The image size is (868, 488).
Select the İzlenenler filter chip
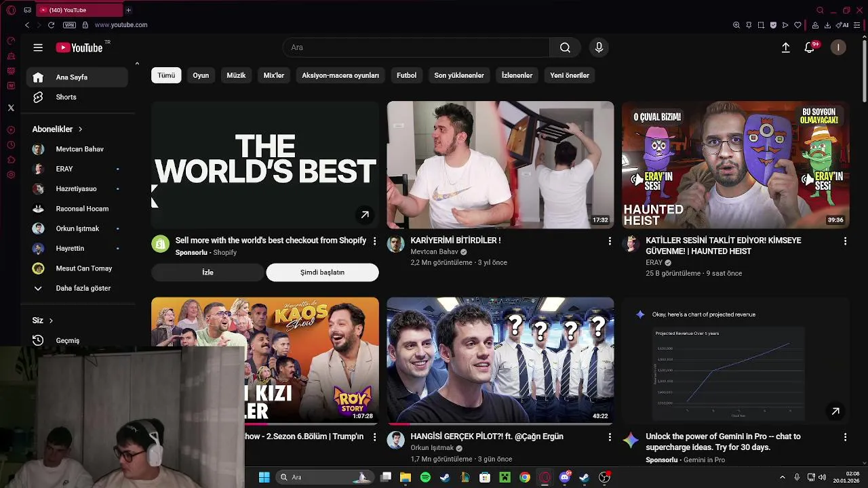517,75
